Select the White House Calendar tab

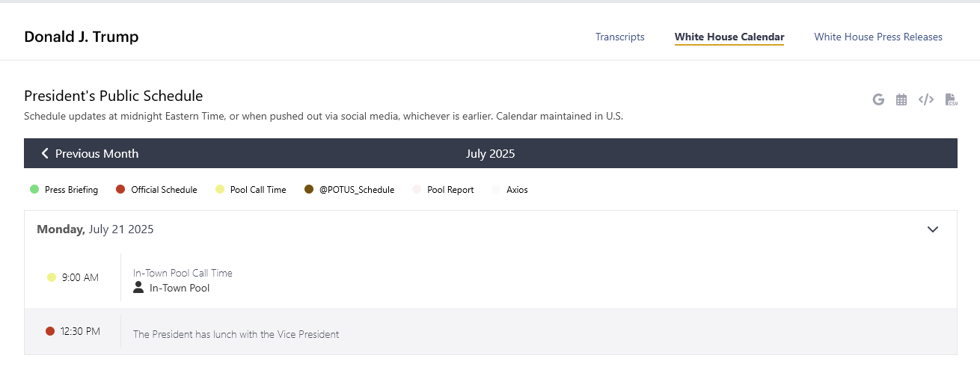[x=729, y=37]
